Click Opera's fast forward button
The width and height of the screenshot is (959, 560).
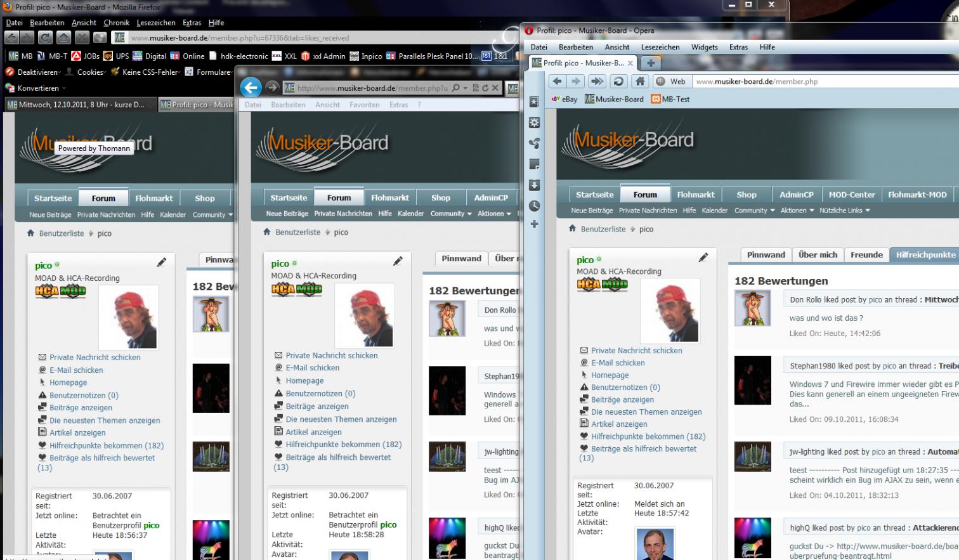(x=597, y=81)
